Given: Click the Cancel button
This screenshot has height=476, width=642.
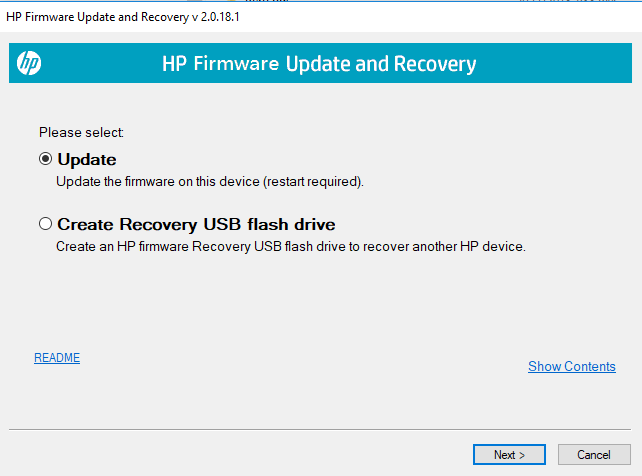Looking at the screenshot, I should 594,455.
